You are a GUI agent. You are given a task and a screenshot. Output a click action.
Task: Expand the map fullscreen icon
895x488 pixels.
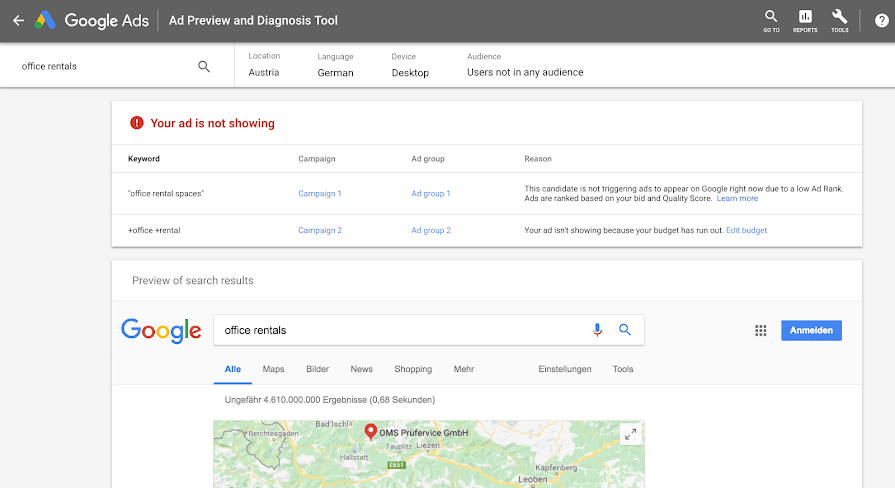pos(630,434)
